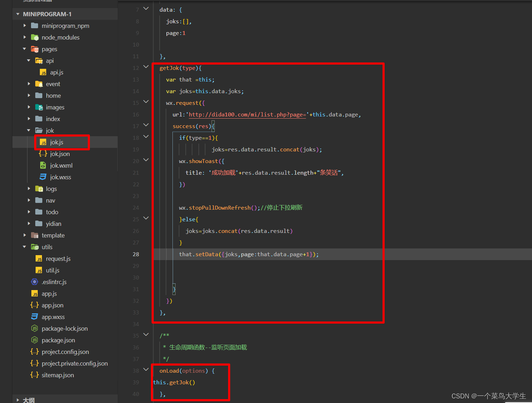Fold success callback at line 17
Viewport: 532px width, 403px height.
point(146,125)
